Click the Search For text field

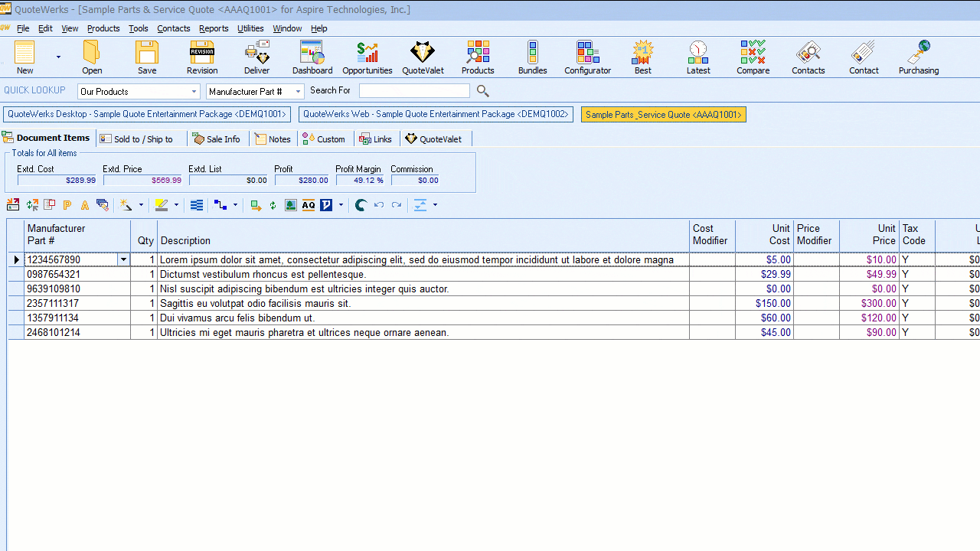(x=414, y=91)
